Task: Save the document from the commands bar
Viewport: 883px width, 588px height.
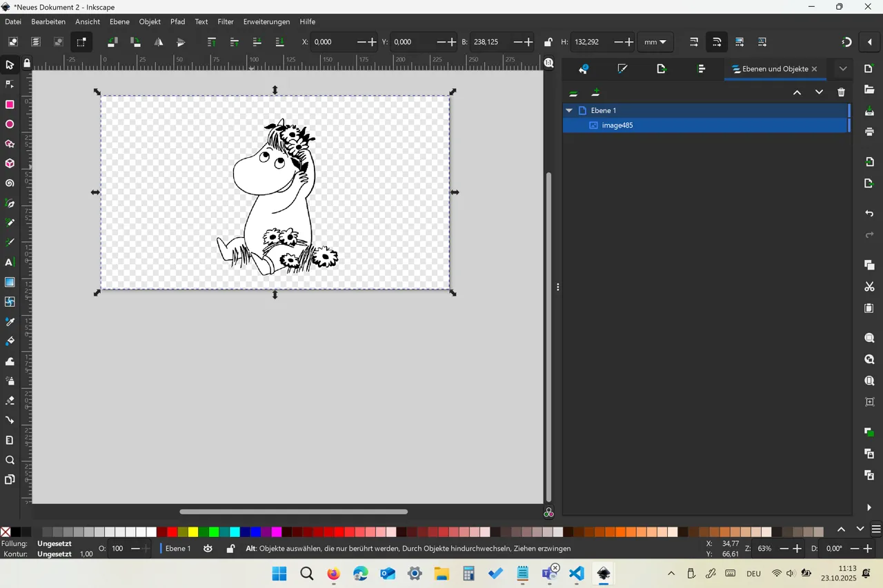Action: tap(869, 111)
